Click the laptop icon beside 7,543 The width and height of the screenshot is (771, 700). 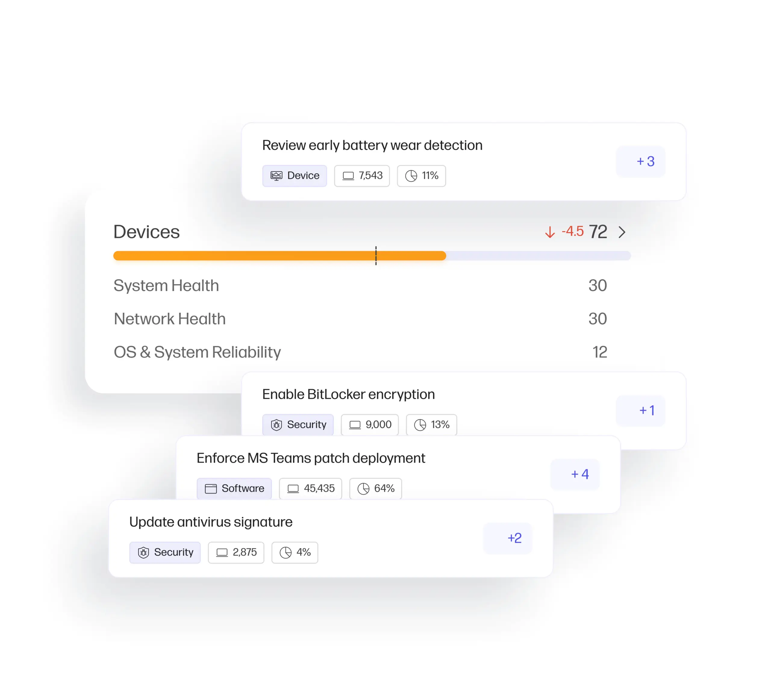[x=348, y=176]
